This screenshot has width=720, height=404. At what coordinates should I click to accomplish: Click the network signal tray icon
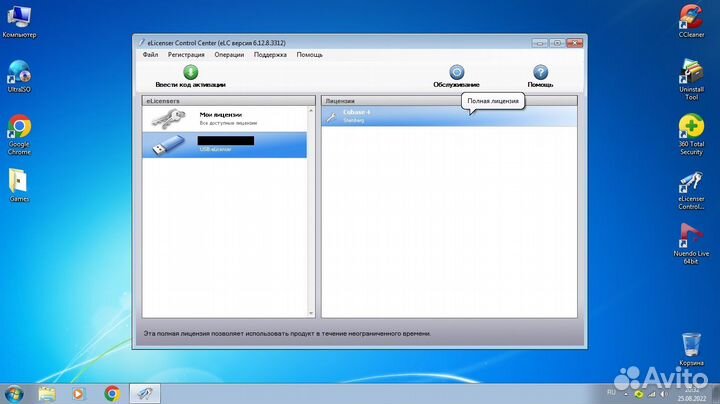click(652, 394)
